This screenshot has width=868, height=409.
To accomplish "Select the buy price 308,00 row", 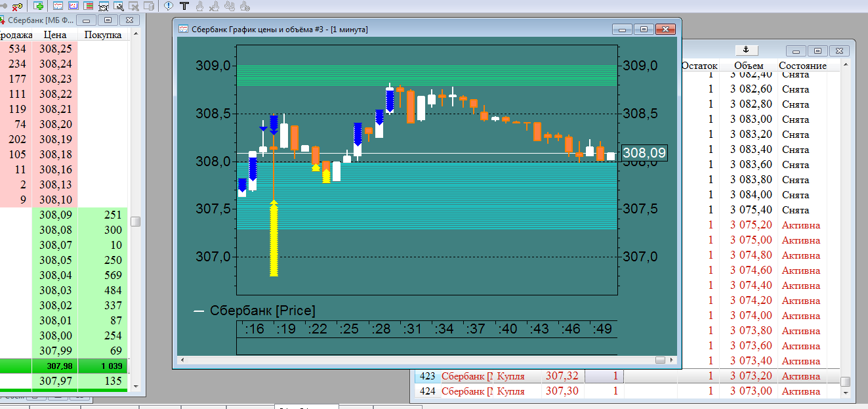I will 64,335.
